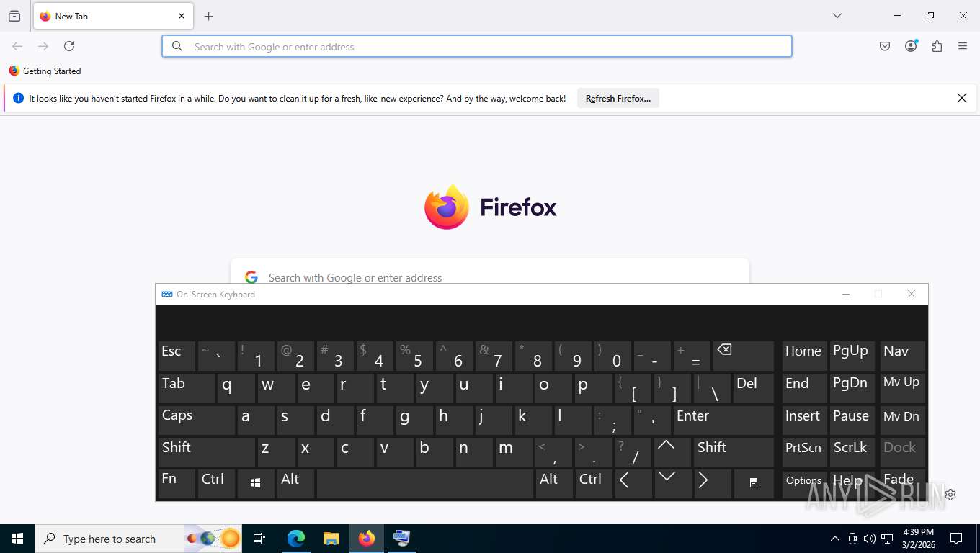Click the Save to Pocket icon

point(885,46)
